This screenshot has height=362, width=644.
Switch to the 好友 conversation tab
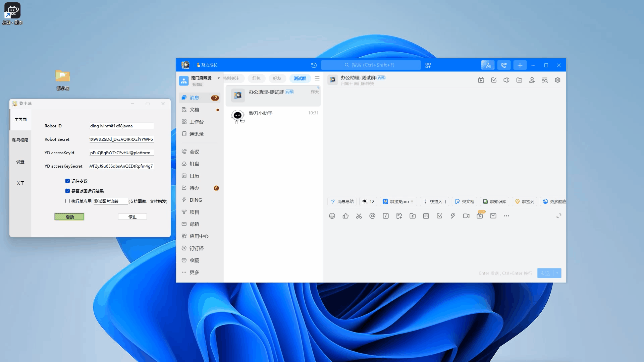pos(277,78)
